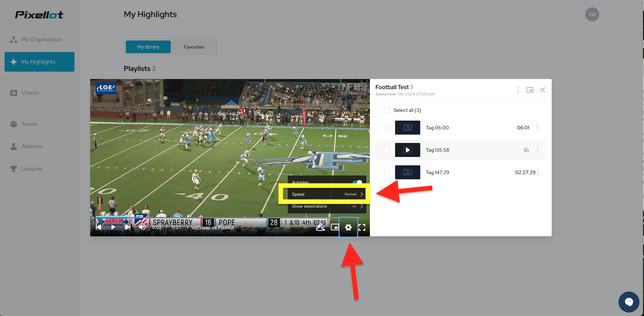
Task: Open the Athletes page
Action: pos(40,146)
